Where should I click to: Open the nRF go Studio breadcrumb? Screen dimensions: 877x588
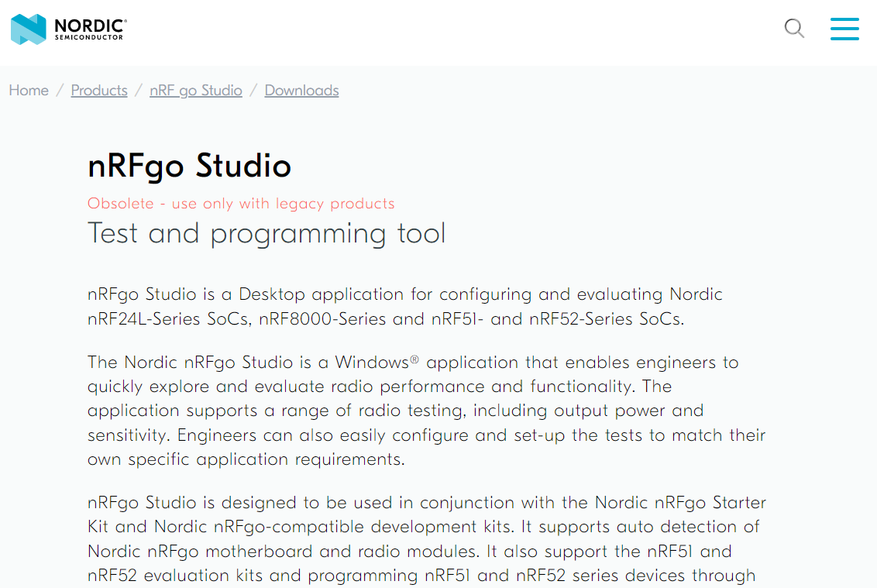[x=196, y=90]
